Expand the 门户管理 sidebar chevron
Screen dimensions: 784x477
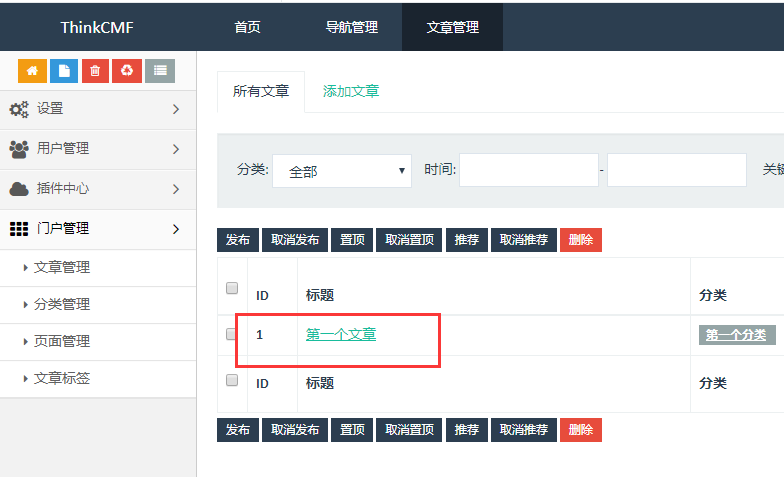click(x=176, y=229)
